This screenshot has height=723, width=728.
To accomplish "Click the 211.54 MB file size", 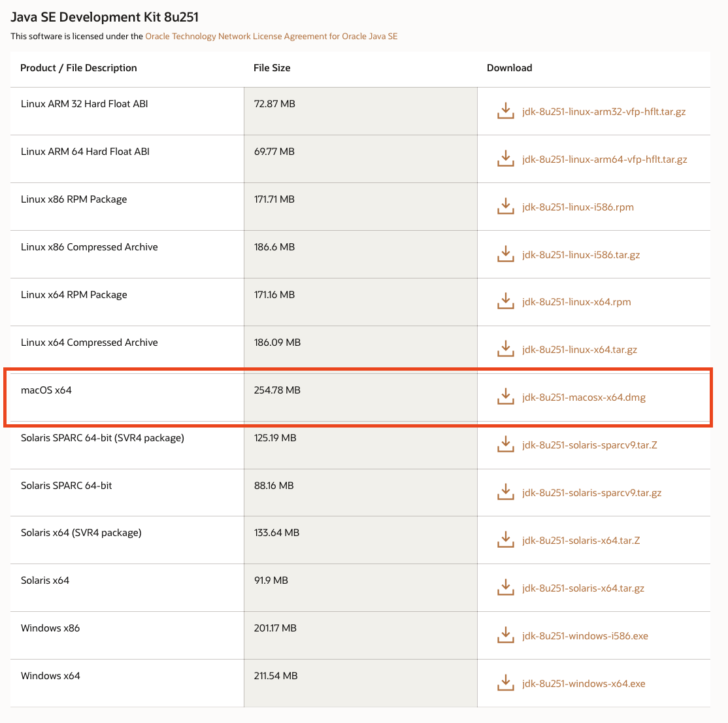I will coord(275,676).
